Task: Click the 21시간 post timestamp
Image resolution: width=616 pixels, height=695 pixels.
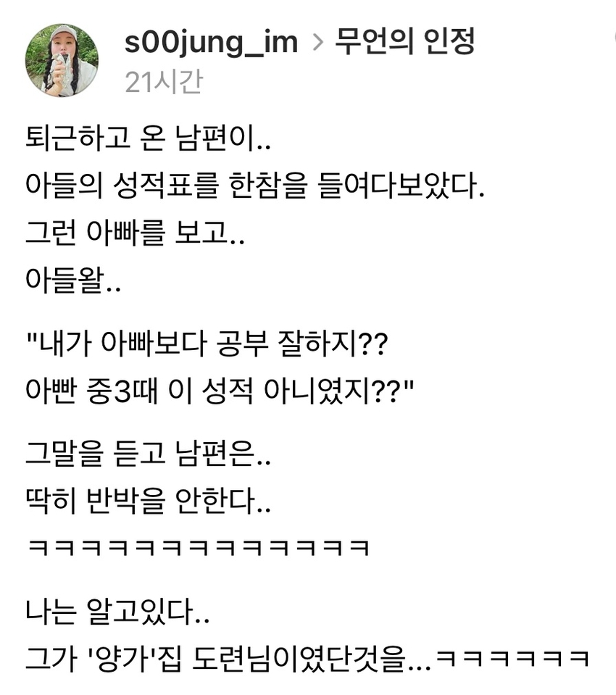Action: [x=164, y=82]
